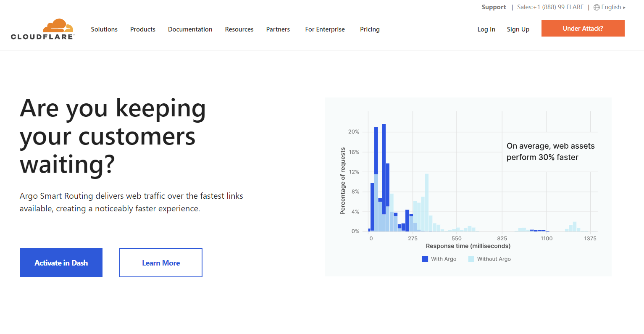644x334 pixels.
Task: Click the 'Are you keeping your customers waiting?' heading
Action: (113, 136)
